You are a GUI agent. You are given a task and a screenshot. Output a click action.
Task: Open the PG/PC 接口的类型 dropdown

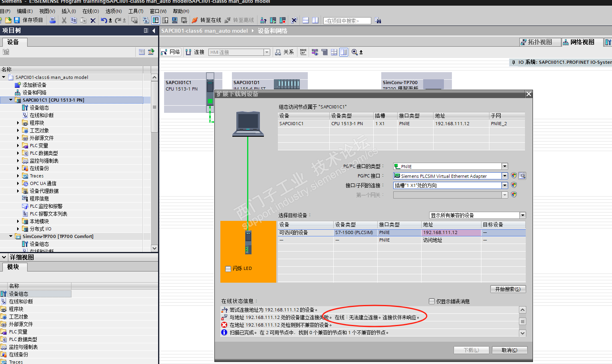(x=505, y=166)
